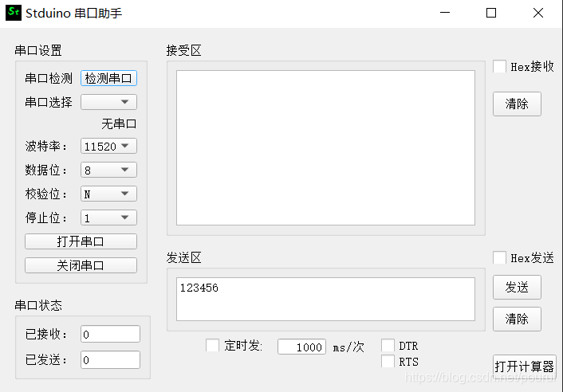Click the 无串口 status text
Image resolution: width=563 pixels, height=392 pixels.
(x=119, y=124)
